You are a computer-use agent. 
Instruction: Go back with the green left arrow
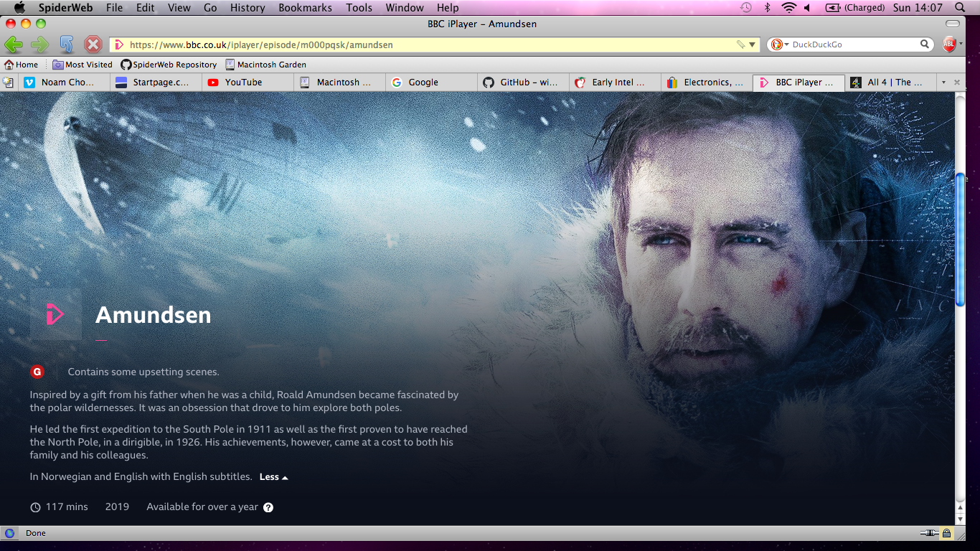[x=13, y=44]
